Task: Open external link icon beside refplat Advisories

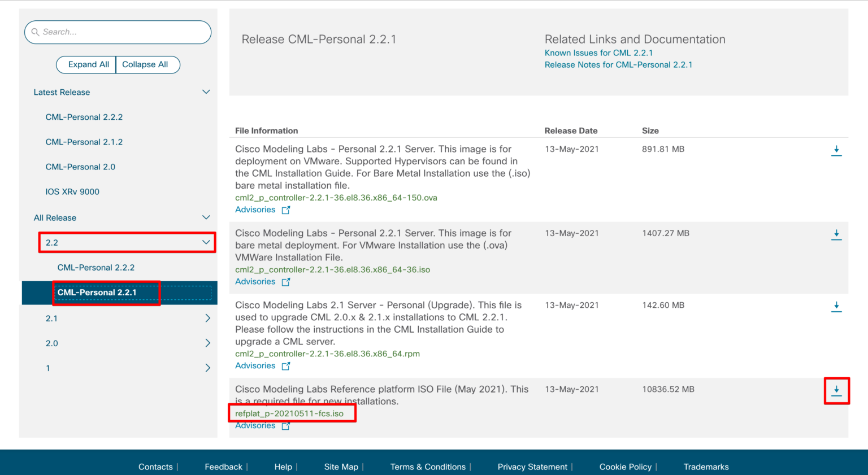Action: pyautogui.click(x=286, y=426)
